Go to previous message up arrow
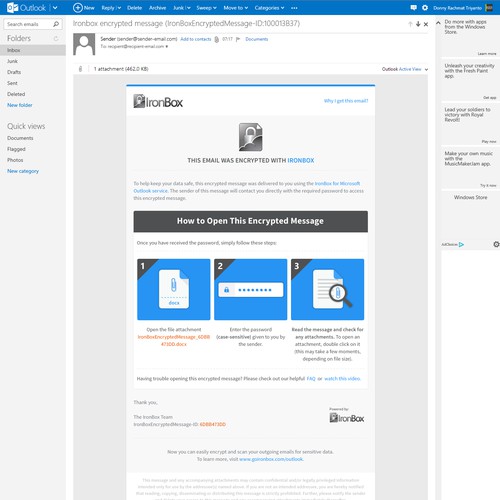The height and width of the screenshot is (500, 500). (x=410, y=24)
